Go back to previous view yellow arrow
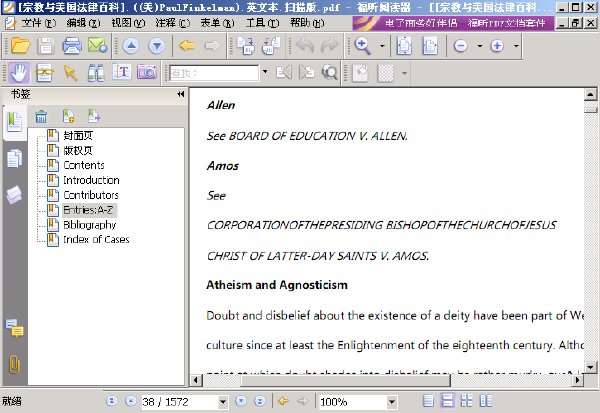600x413 pixels. tap(187, 46)
